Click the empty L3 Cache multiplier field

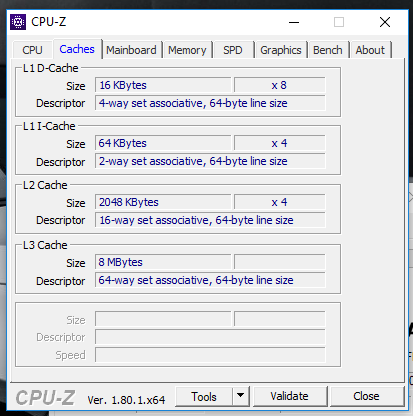[x=279, y=262]
